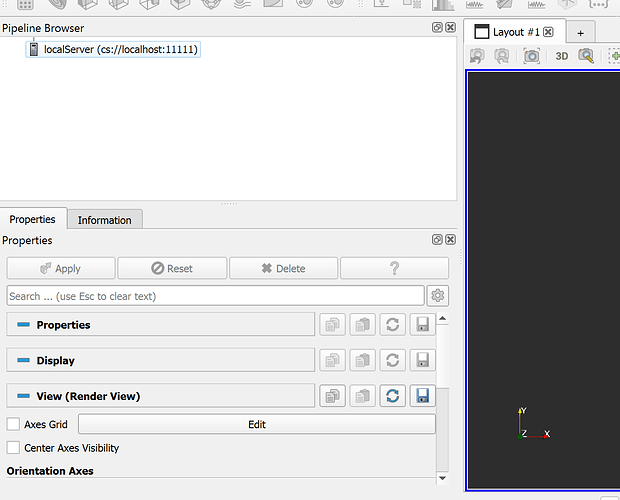Screen dimensions: 620x500
Task: Save defaults in the Display section row
Action: click(422, 360)
